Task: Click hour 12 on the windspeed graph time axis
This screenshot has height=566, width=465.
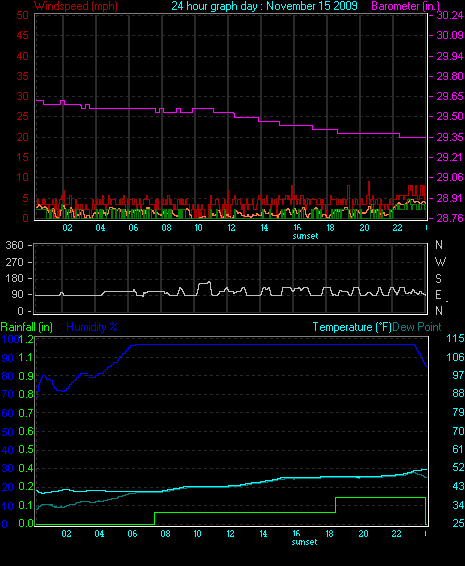Action: [x=231, y=228]
